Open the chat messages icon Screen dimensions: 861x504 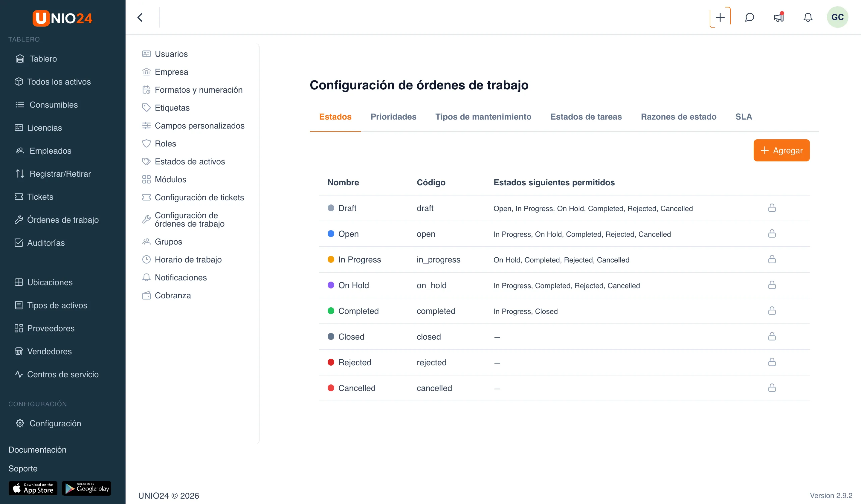coord(749,17)
